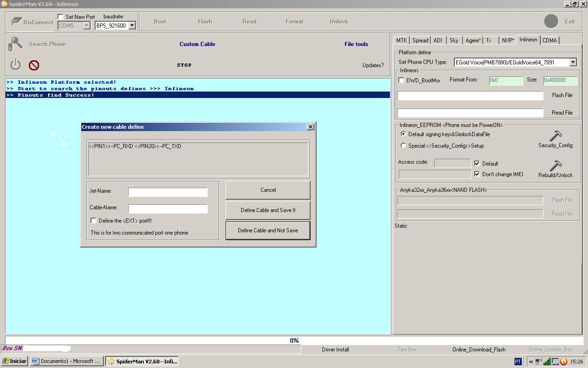Click the Updates? link
The width and height of the screenshot is (588, 368).
point(373,65)
